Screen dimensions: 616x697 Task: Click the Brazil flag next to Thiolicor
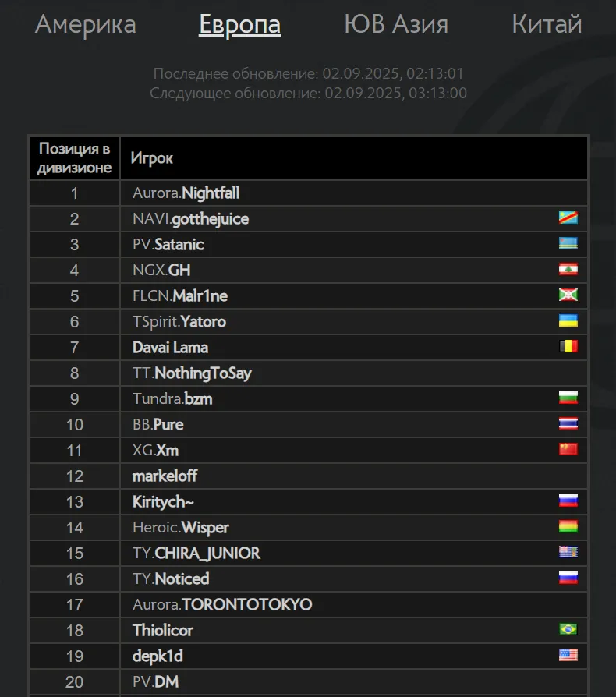click(568, 629)
